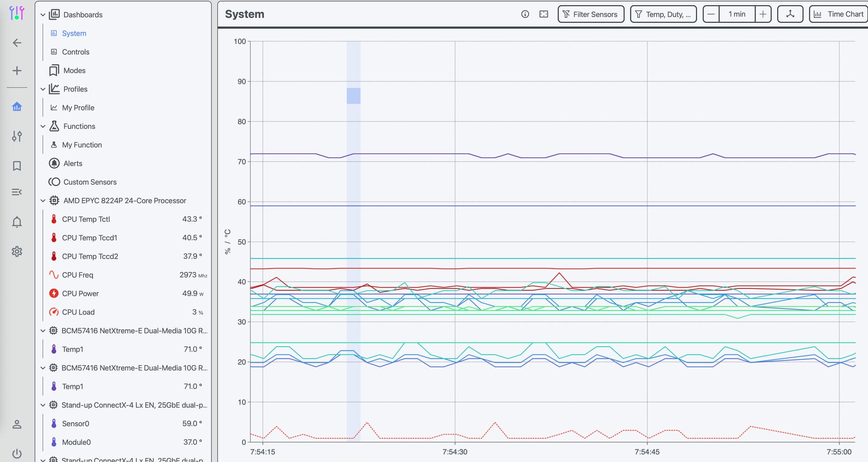Open the home dashboard icon

click(17, 107)
